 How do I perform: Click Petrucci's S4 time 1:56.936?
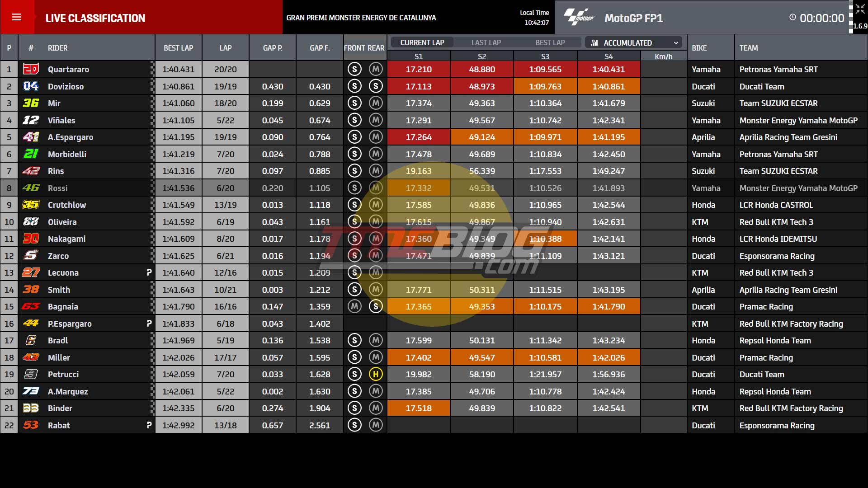pos(609,374)
